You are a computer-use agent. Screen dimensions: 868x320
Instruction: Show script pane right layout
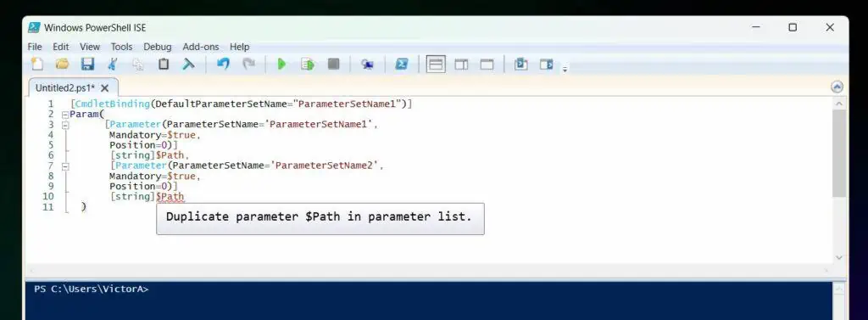click(x=461, y=65)
